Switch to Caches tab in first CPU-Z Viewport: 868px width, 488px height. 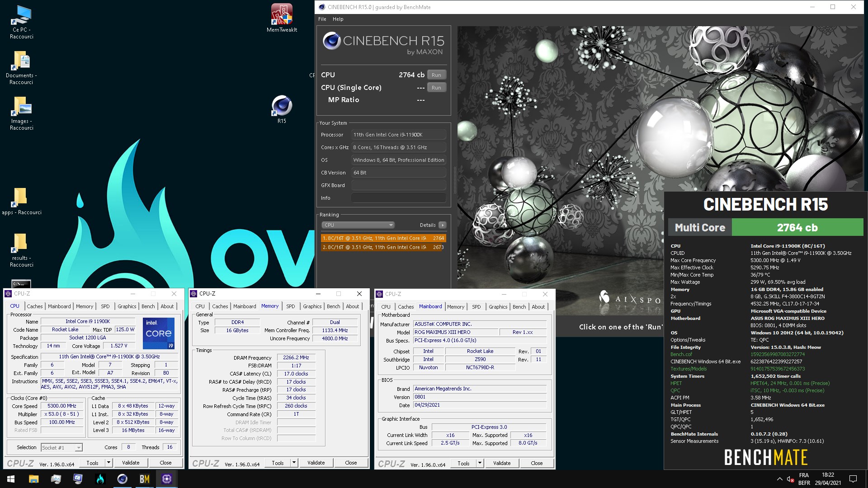point(34,306)
